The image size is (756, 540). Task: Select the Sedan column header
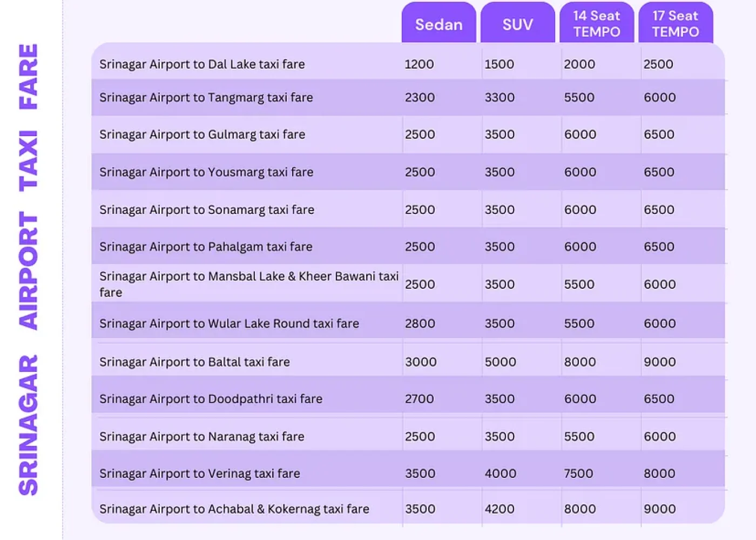(x=438, y=24)
